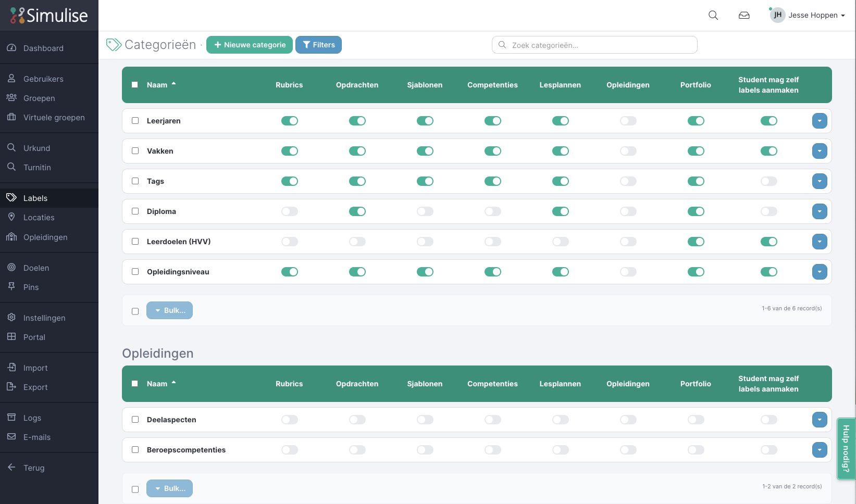Click the Groepen people icon
Viewport: 856px width, 504px height.
[x=11, y=98]
